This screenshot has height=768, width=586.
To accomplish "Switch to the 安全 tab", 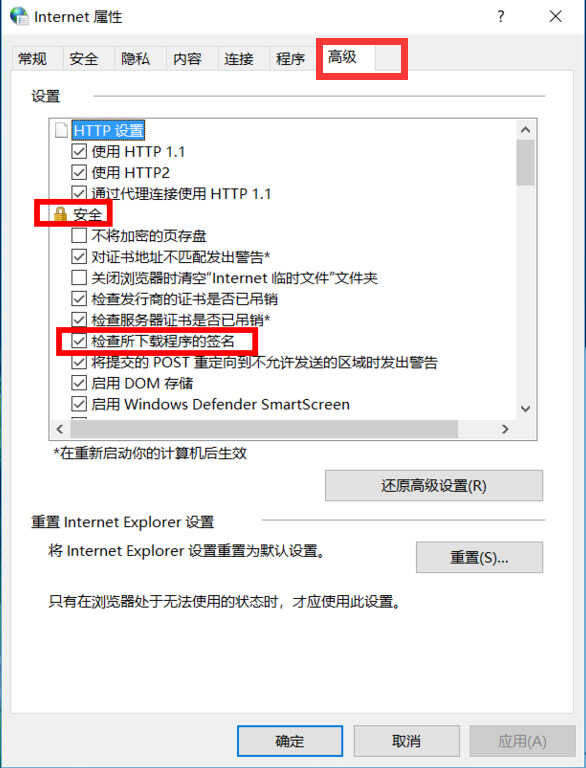I will [84, 59].
